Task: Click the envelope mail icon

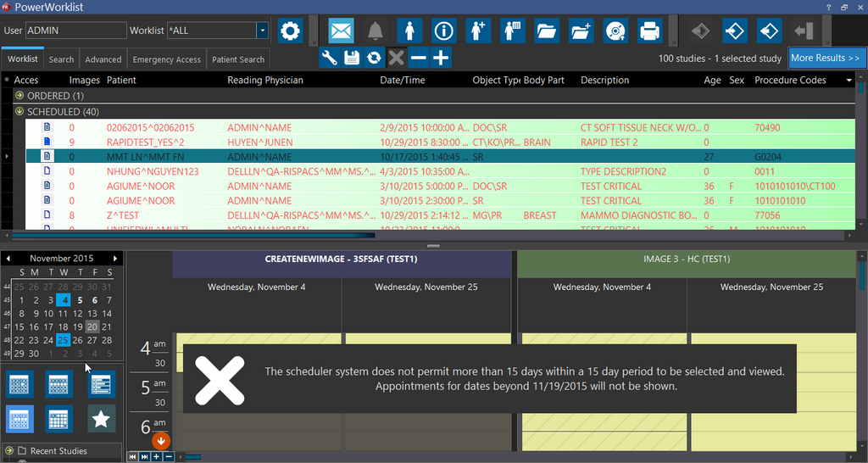Action: [x=341, y=31]
